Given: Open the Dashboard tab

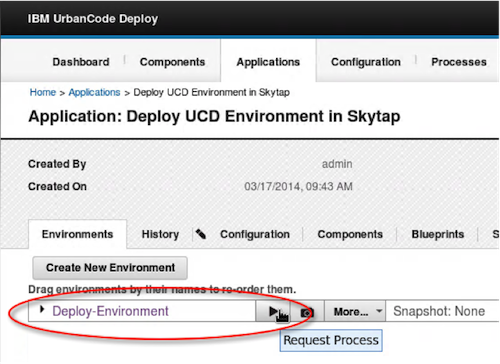Looking at the screenshot, I should [x=81, y=62].
